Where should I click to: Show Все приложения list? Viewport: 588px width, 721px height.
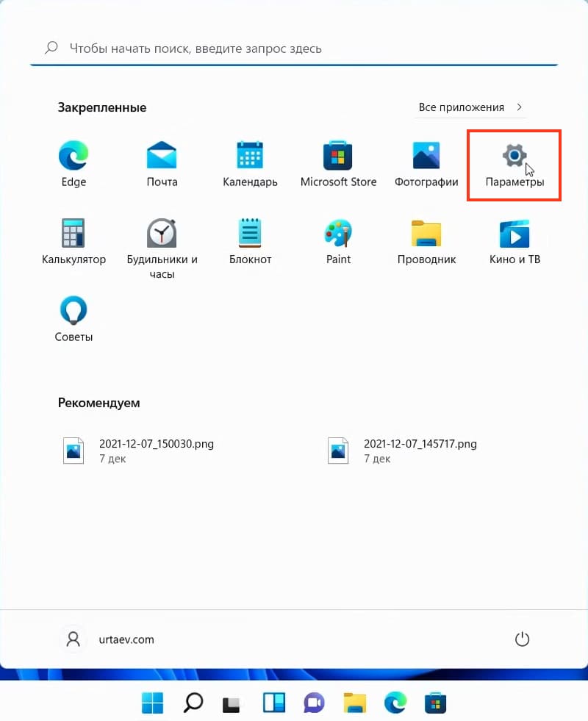(x=470, y=107)
